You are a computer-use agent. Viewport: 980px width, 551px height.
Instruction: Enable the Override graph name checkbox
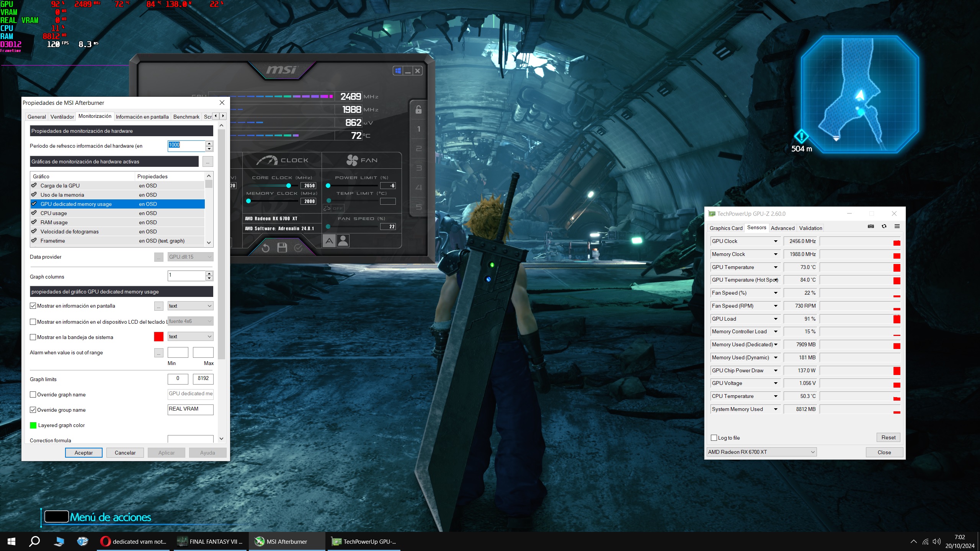click(33, 395)
